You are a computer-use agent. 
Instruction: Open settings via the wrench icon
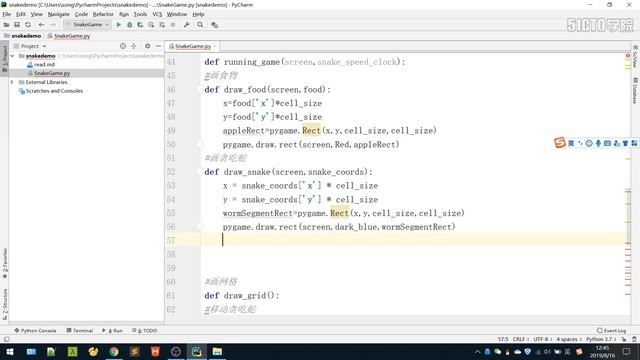[x=187, y=25]
